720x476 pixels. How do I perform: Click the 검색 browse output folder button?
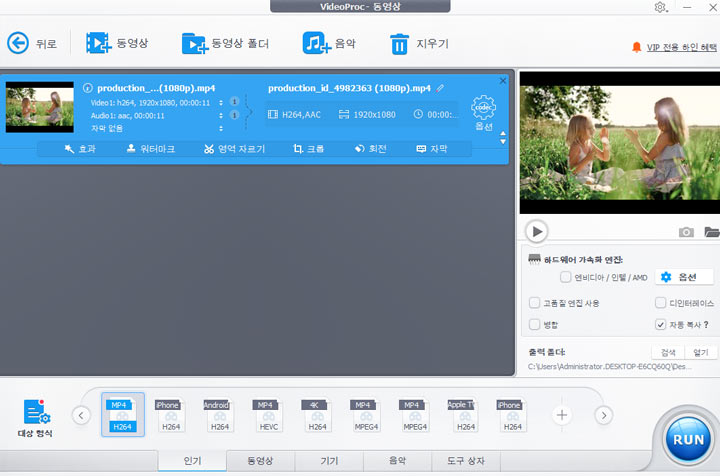coord(668,353)
